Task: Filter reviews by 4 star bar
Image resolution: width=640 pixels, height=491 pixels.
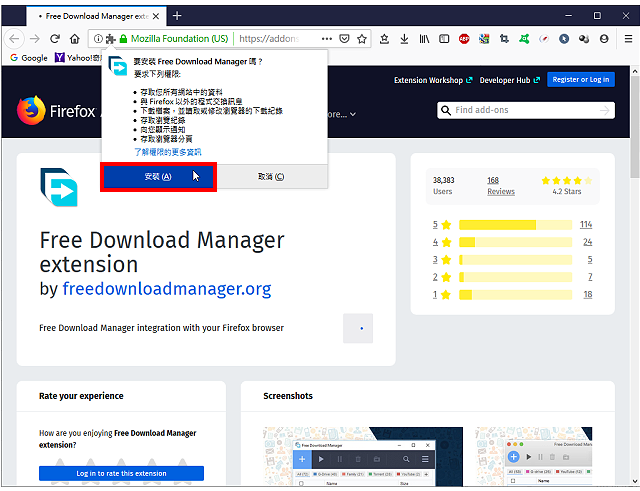Action: pos(516,242)
